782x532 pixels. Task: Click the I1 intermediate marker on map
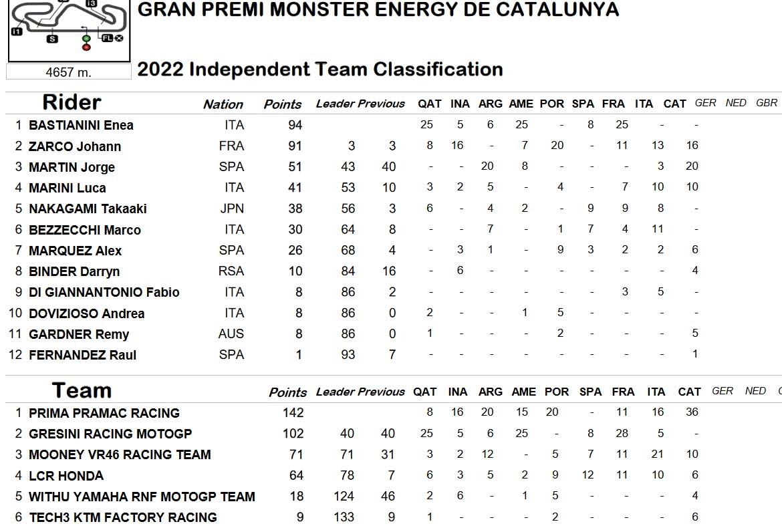17,31
